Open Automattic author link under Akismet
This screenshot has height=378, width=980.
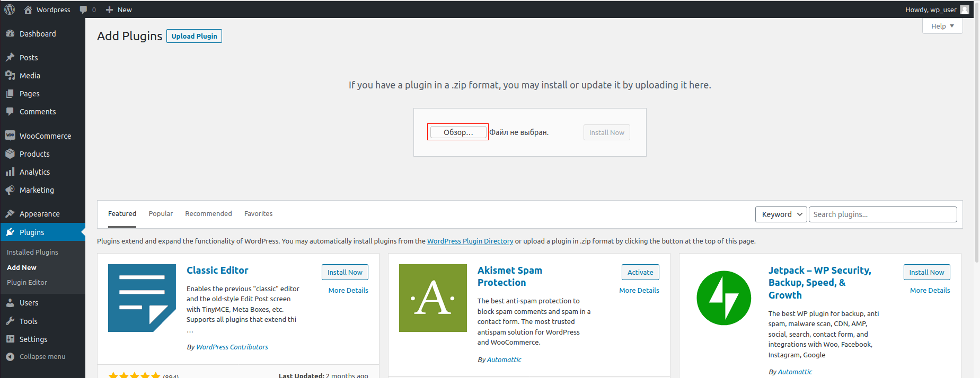tap(504, 360)
